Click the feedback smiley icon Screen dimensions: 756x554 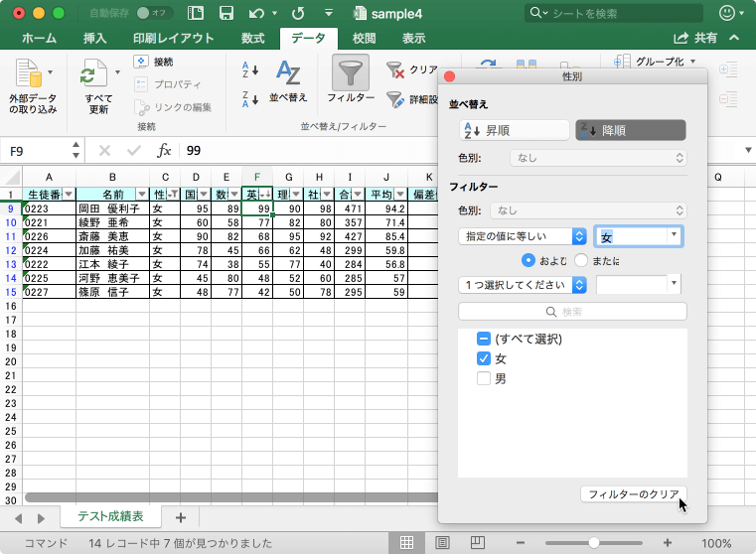click(727, 13)
